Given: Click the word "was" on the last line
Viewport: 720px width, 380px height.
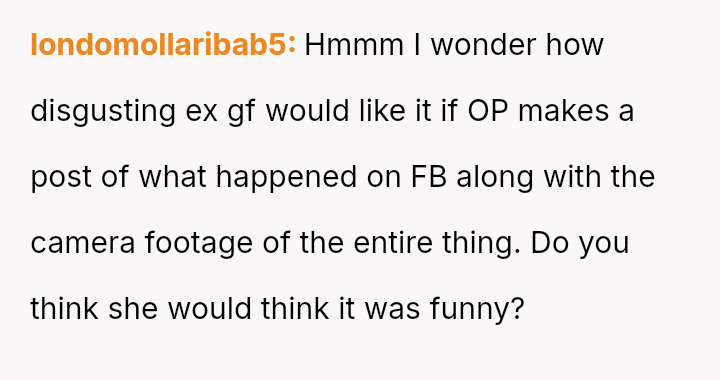Looking at the screenshot, I should [x=393, y=310].
